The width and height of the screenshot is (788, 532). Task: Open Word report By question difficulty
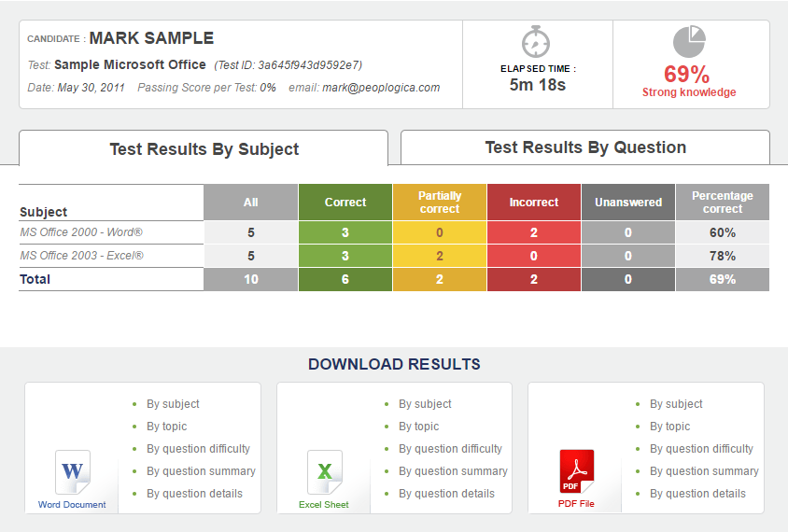198,449
